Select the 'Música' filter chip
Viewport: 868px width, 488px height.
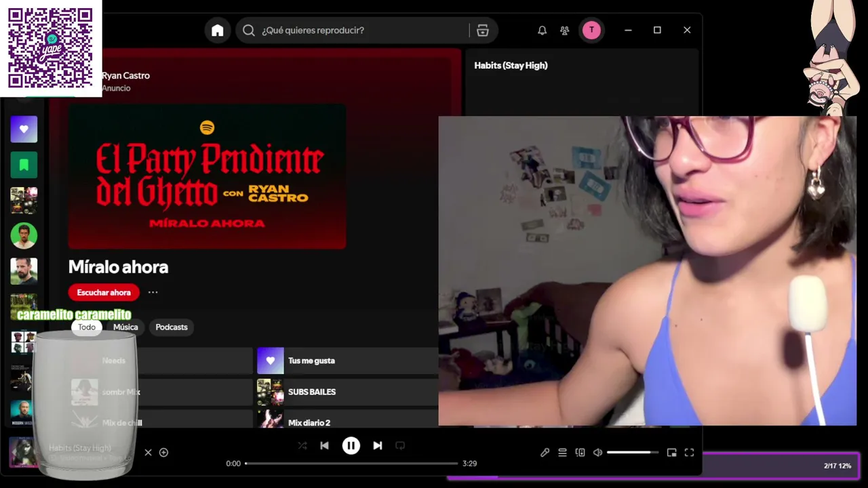pos(125,327)
